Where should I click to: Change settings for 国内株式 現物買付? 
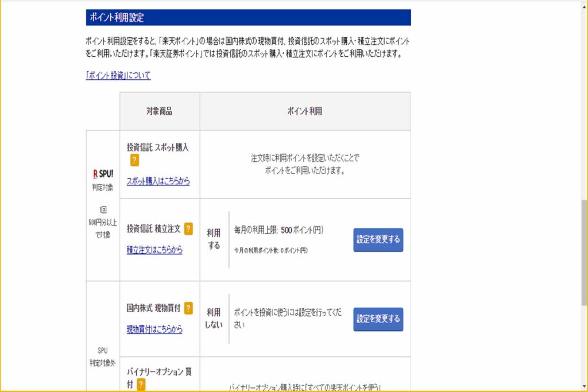pos(377,319)
